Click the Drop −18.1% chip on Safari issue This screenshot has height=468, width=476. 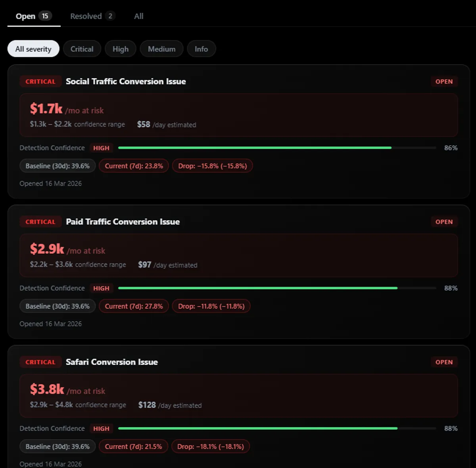pos(211,446)
